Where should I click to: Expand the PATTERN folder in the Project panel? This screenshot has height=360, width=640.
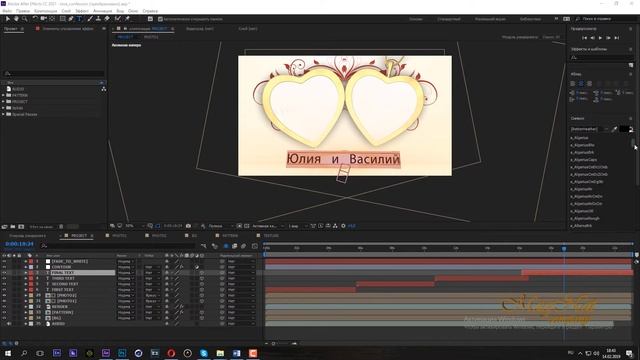3,95
